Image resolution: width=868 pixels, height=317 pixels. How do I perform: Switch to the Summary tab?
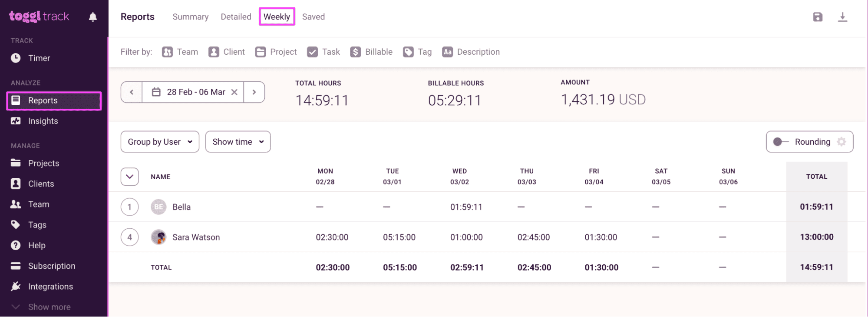coord(190,17)
